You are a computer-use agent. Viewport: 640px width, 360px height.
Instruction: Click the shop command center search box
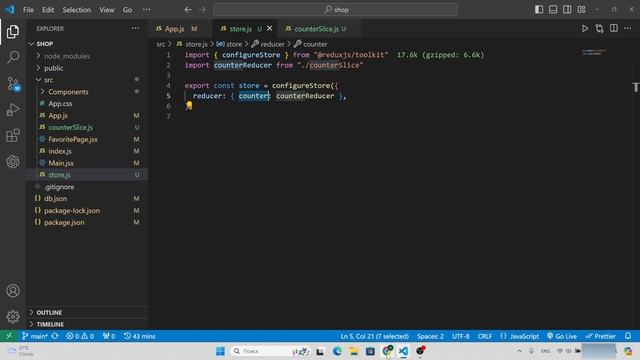point(336,9)
